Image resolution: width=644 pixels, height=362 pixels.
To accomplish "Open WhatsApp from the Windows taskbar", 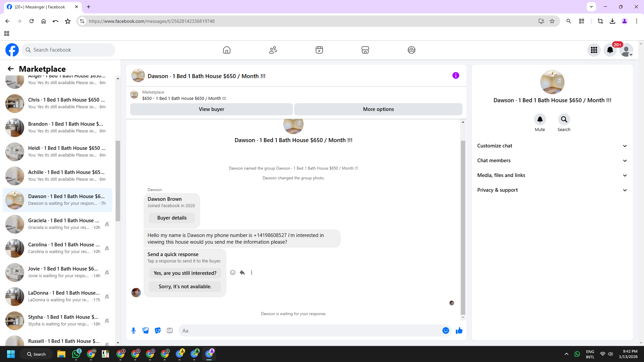I will [x=76, y=354].
